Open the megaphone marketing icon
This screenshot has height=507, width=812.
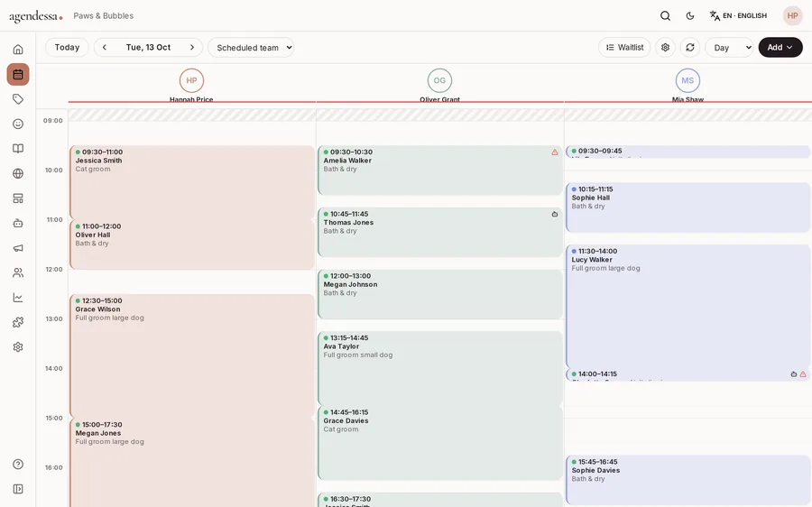click(18, 248)
